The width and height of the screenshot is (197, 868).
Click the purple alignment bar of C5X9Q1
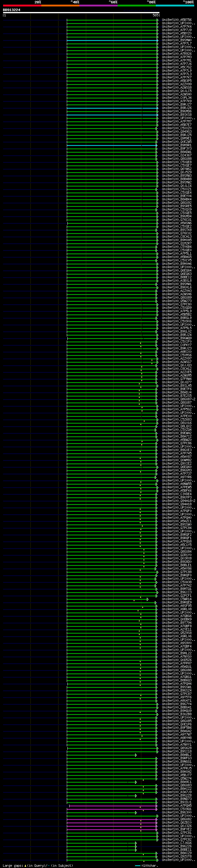(x=112, y=809)
